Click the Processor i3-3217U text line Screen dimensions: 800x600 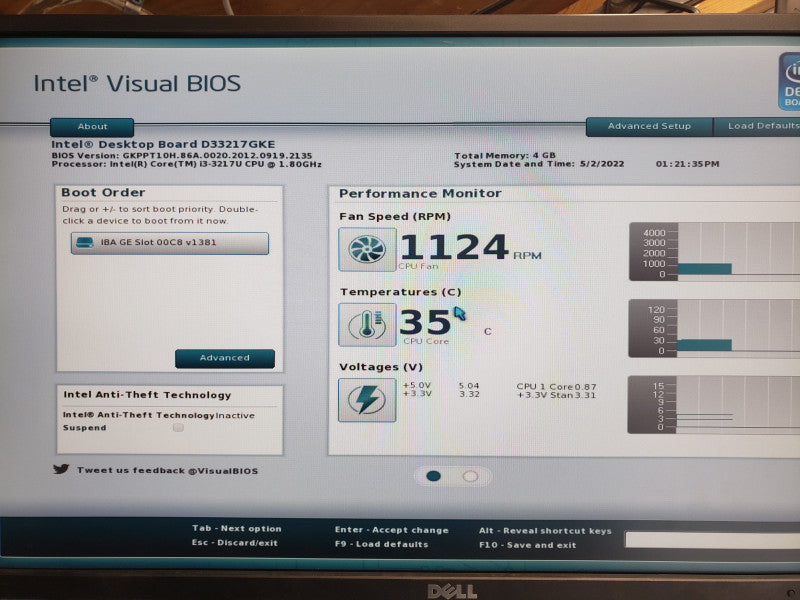click(x=186, y=164)
